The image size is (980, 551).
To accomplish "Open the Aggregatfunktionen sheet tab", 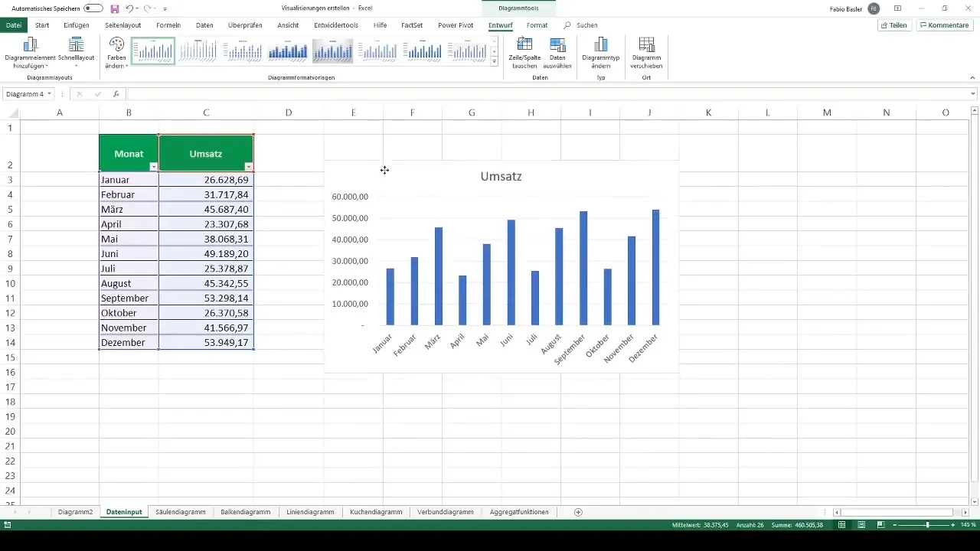I will click(x=519, y=512).
